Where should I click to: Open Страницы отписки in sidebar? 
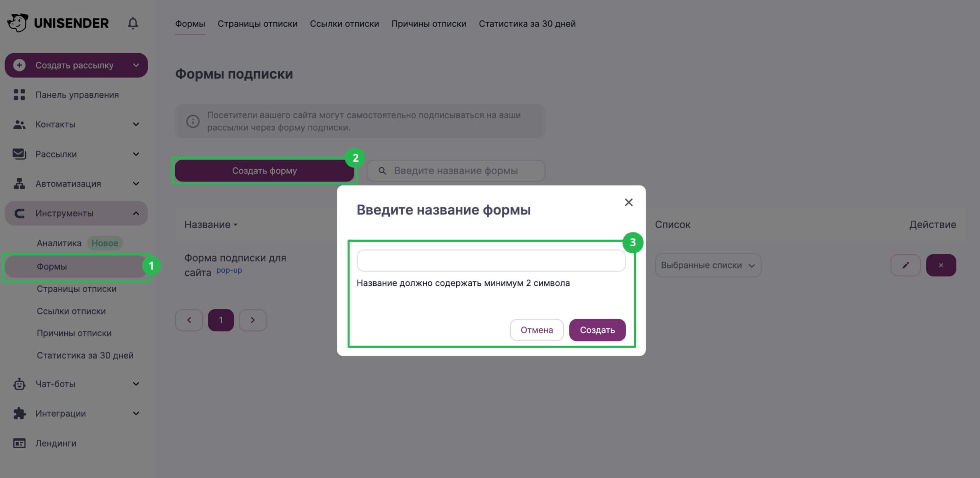pos(77,289)
